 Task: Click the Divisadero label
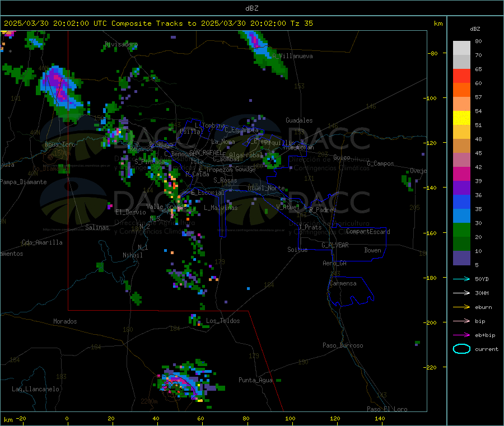(121, 44)
